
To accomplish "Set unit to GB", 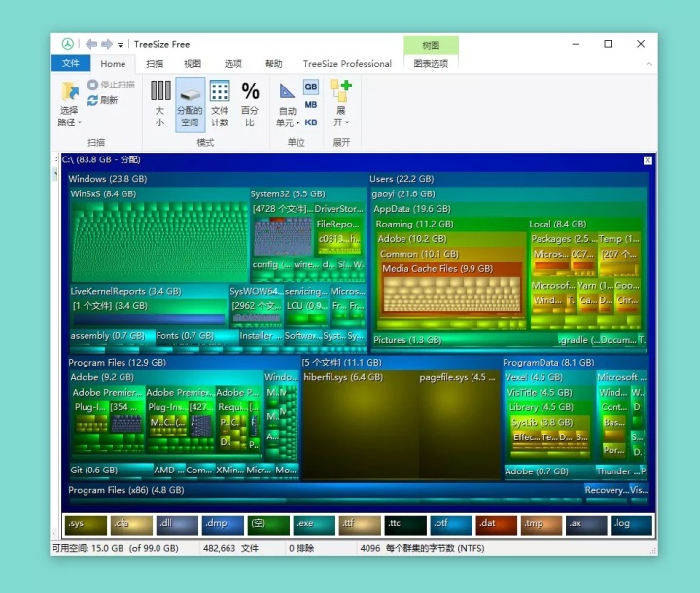I will [311, 87].
